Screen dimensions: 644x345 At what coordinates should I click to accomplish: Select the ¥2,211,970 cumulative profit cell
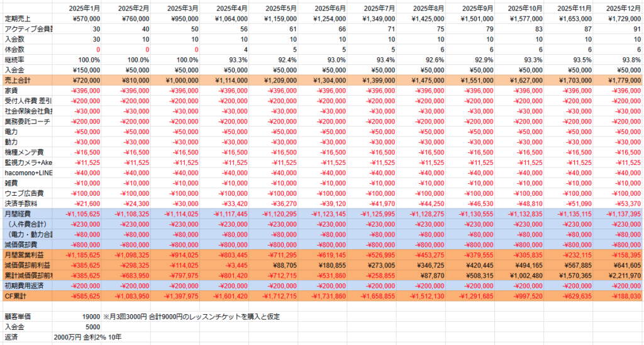(618, 276)
